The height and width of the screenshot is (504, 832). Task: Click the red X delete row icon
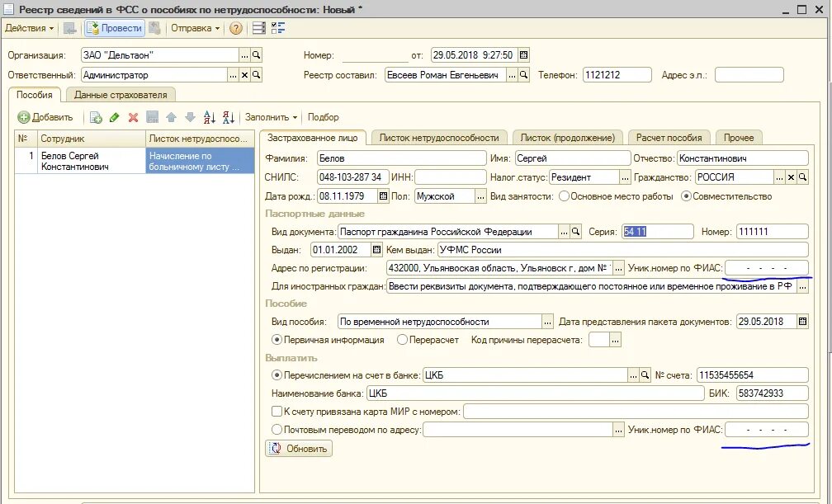pyautogui.click(x=133, y=117)
